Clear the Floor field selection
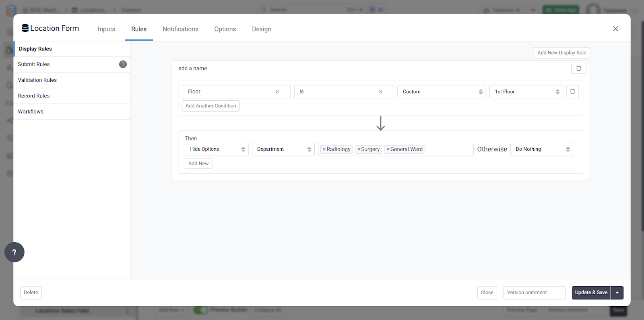This screenshot has height=320, width=644. (x=277, y=91)
